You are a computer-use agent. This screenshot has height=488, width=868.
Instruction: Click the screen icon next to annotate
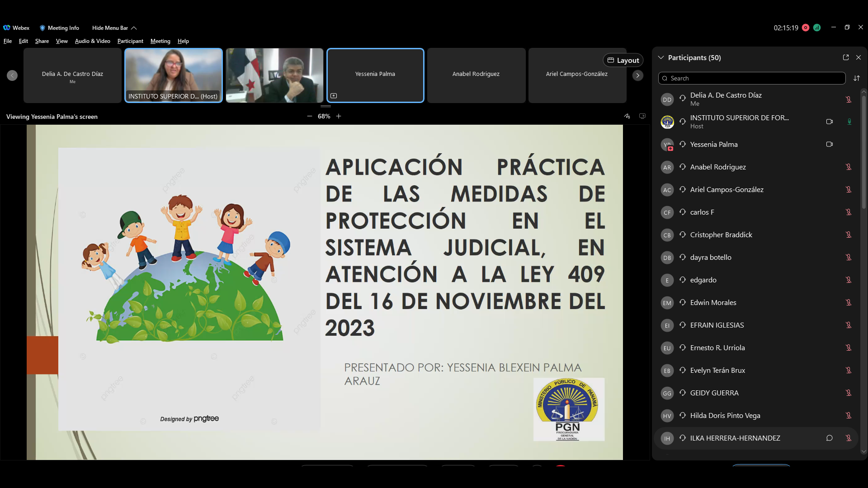coord(642,116)
